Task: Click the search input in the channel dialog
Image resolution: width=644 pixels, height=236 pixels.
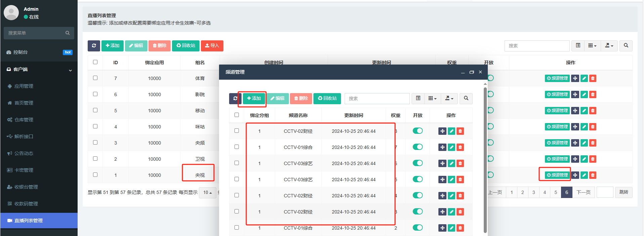Action: (377, 99)
